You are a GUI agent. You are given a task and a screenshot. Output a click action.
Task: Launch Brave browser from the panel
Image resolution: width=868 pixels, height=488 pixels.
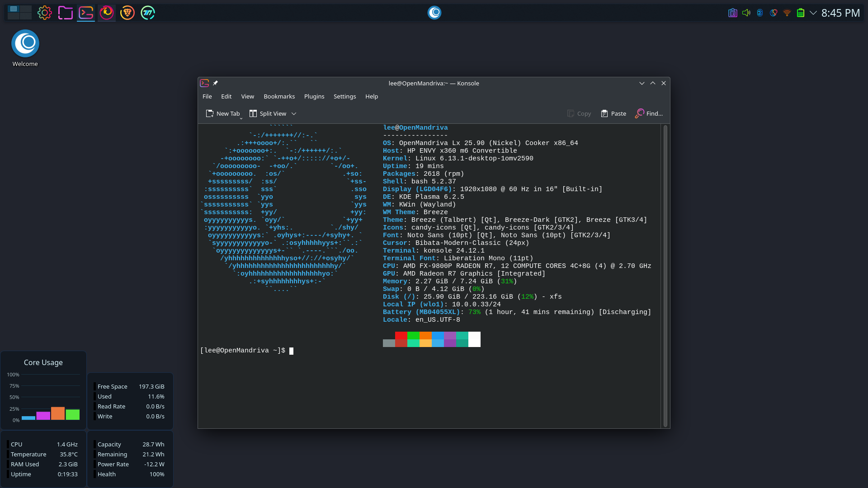127,13
